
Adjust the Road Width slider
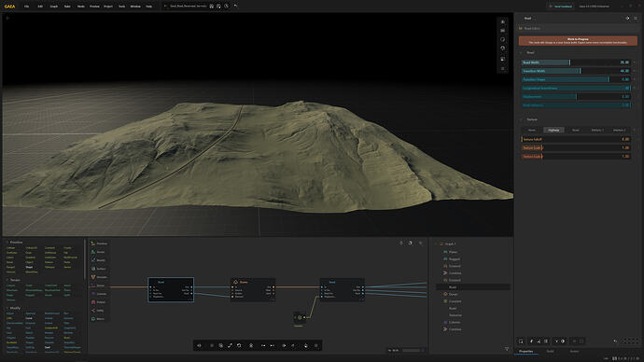tap(576, 63)
